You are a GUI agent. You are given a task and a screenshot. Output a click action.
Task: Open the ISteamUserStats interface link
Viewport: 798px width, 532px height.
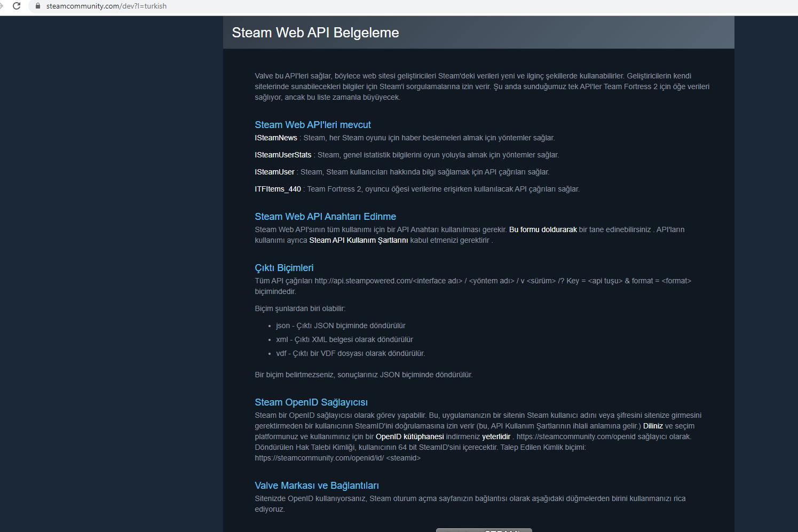click(x=283, y=155)
